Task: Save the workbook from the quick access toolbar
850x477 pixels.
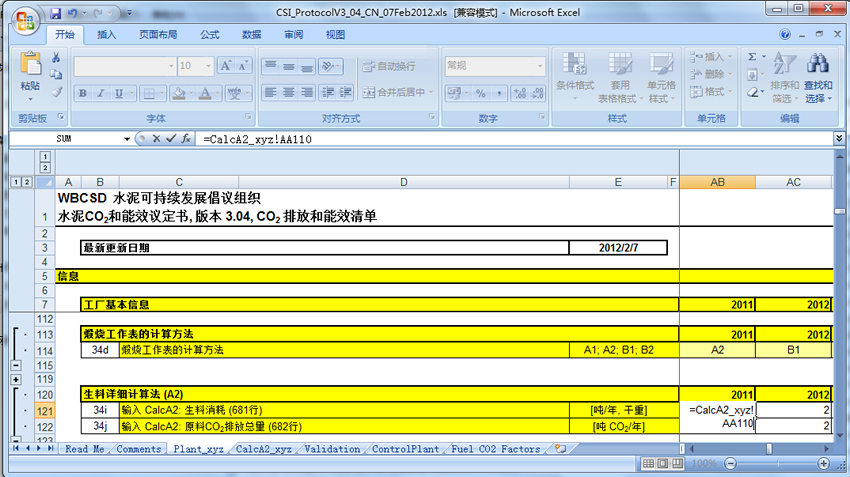Action: 55,13
